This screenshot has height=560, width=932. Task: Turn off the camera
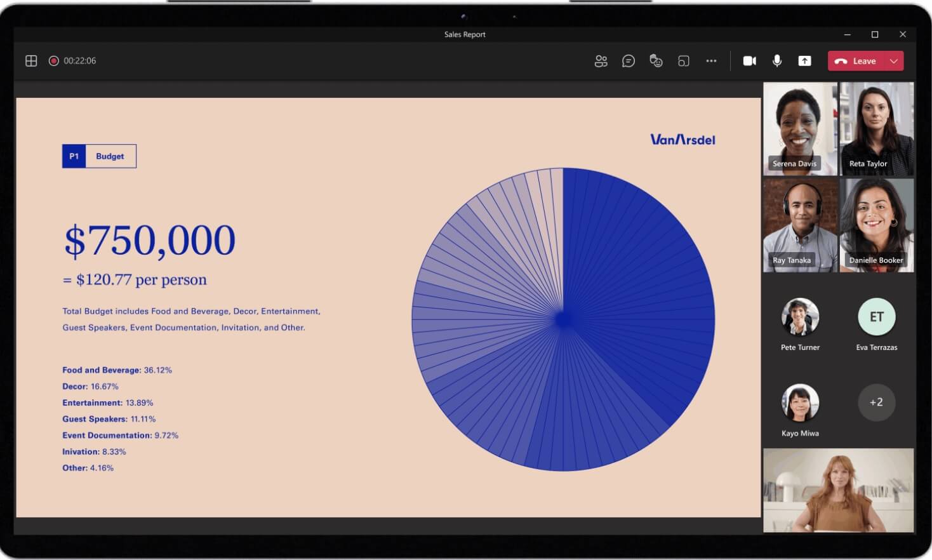[x=750, y=61]
